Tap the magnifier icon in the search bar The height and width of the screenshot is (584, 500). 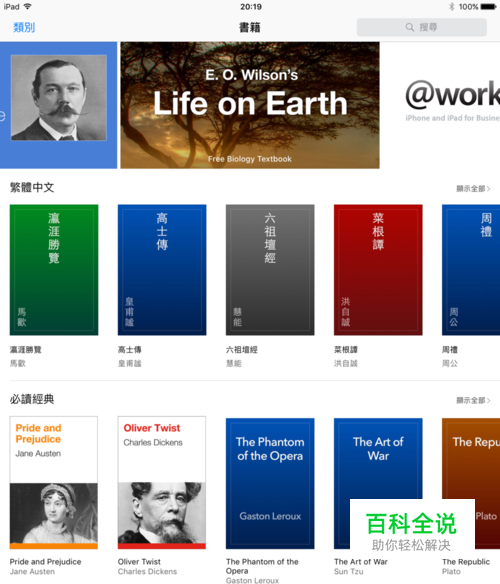point(409,27)
